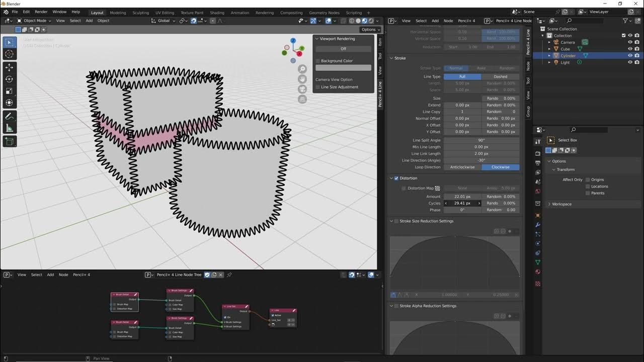
Task: Click the blue Z axis on navigation gizmo
Action: click(x=293, y=41)
